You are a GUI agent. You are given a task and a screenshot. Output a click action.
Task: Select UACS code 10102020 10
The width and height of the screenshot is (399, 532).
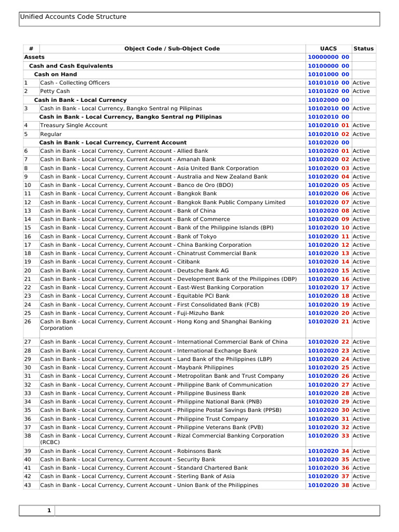(328, 228)
